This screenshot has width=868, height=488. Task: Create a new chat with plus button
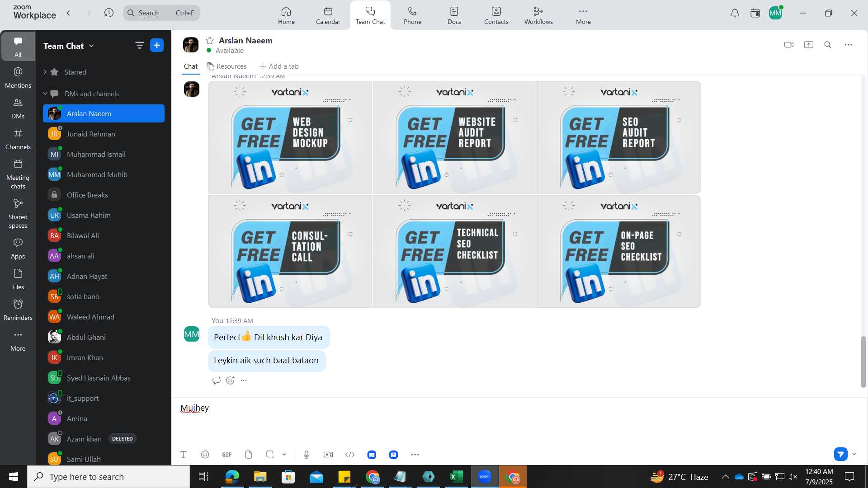point(157,45)
